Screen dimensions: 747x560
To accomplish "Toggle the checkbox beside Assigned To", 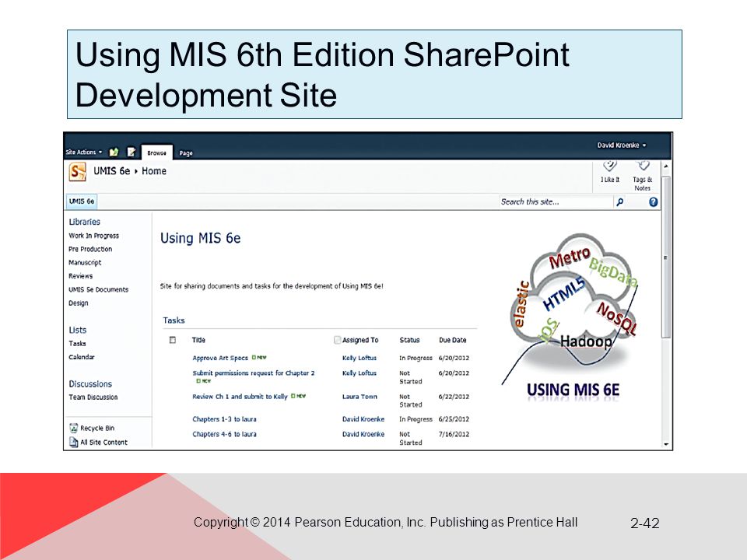I will click(337, 340).
